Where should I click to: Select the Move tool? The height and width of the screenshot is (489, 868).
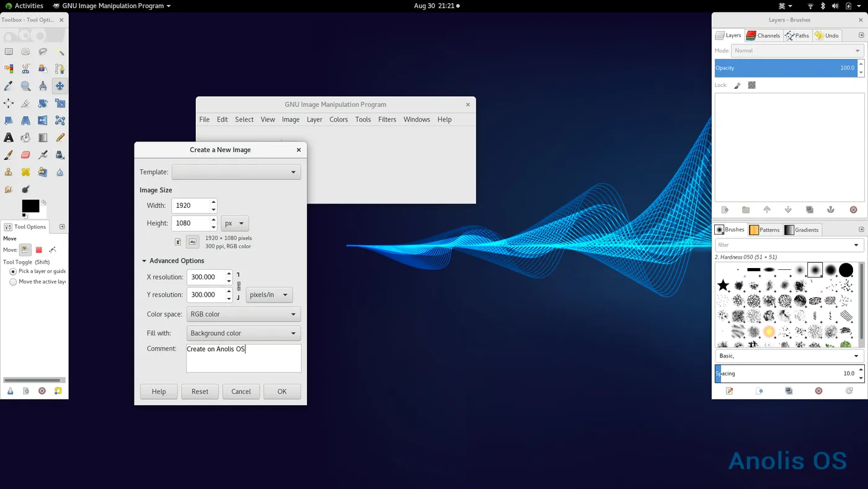(60, 86)
